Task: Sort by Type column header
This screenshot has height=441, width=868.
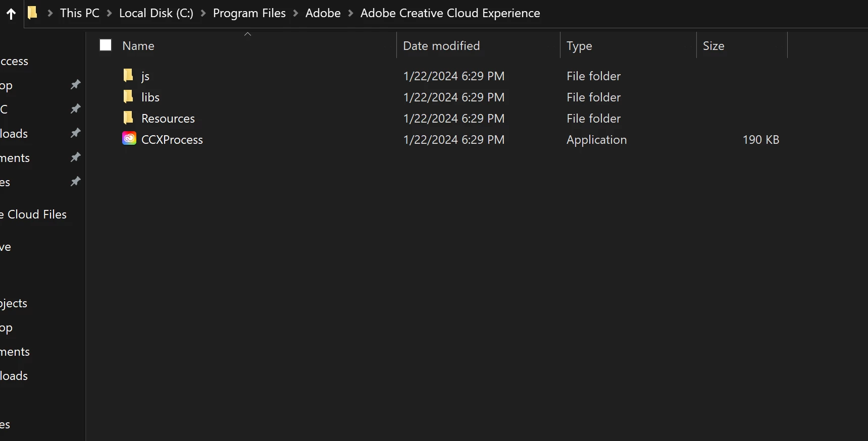Action: [579, 46]
